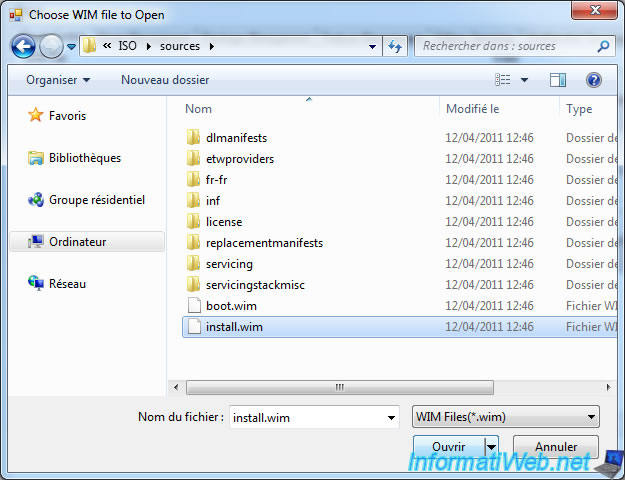This screenshot has width=625, height=480.
Task: Click the fr-fr folder icon
Action: point(194,179)
